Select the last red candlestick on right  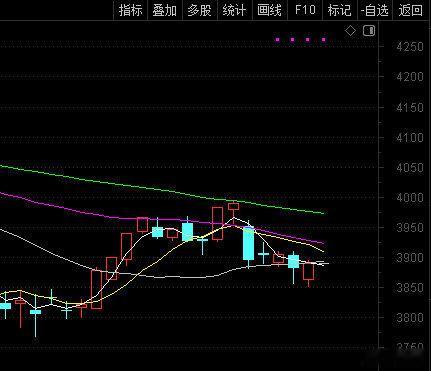click(x=309, y=272)
